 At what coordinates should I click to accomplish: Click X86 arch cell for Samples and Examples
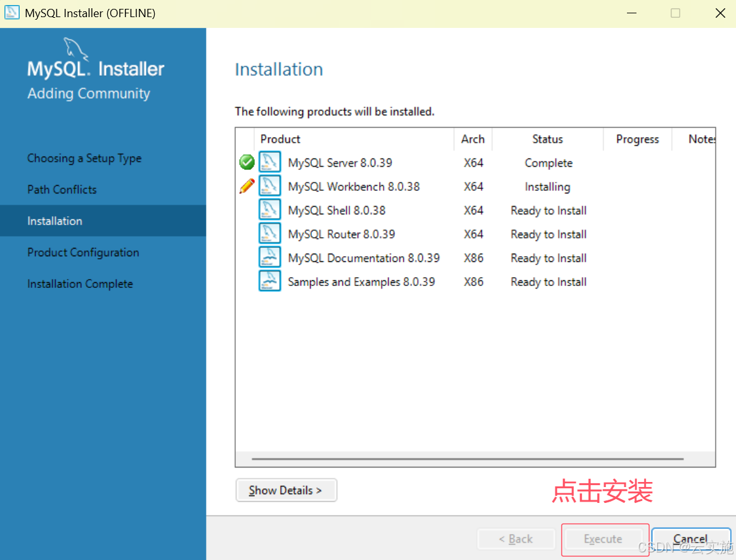pos(473,282)
